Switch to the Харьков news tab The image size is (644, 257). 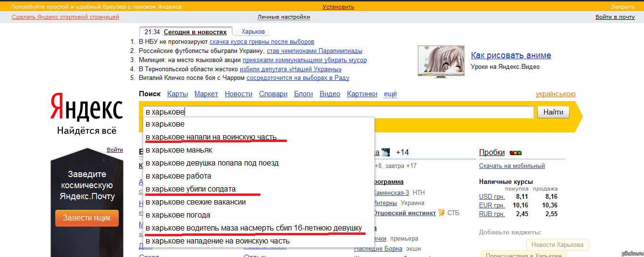[253, 32]
